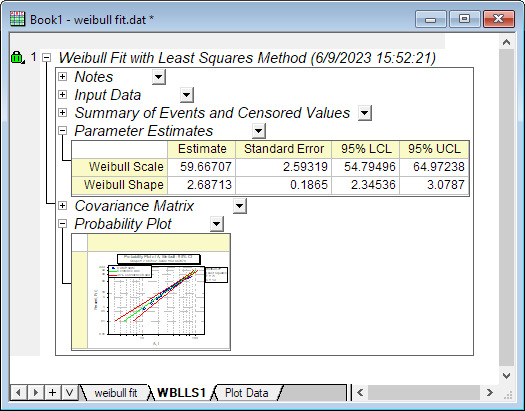525x411 pixels.
Task: Select the Standard Error column header
Action: coord(284,149)
